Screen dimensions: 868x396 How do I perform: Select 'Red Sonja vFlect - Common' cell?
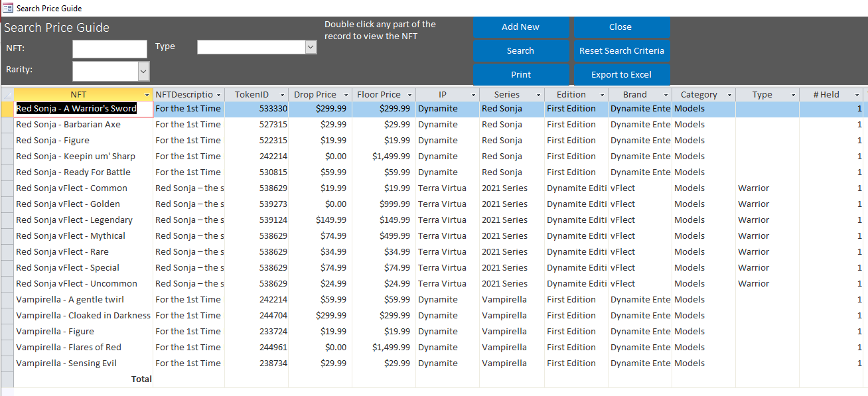click(x=84, y=188)
